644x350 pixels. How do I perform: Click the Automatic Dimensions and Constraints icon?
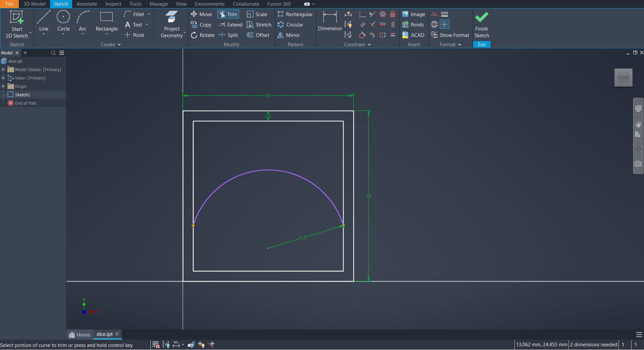tap(348, 14)
